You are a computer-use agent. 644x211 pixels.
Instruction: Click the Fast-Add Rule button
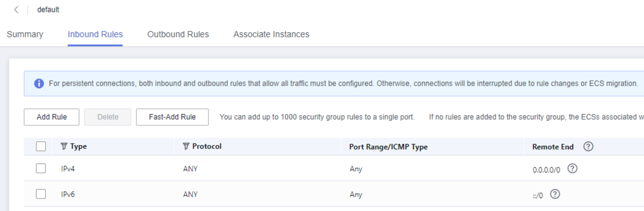pos(172,117)
